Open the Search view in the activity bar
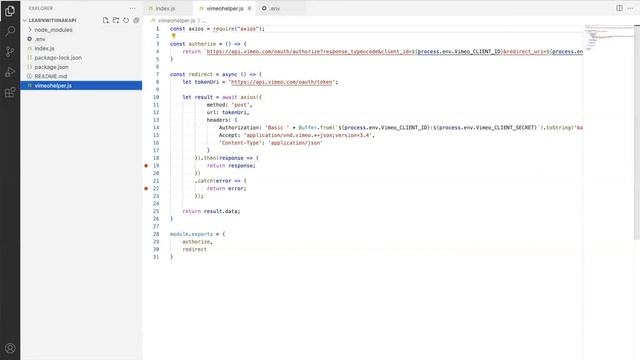 click(10, 31)
